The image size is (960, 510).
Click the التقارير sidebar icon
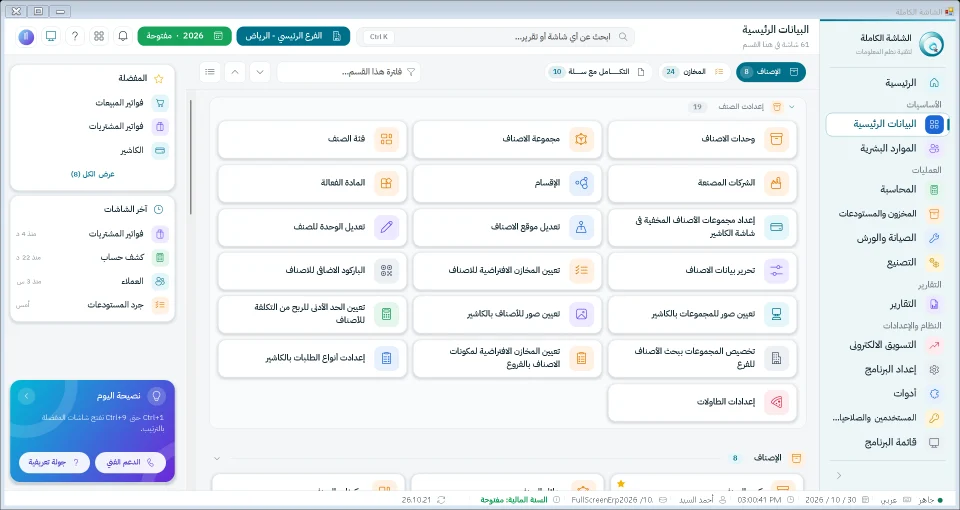click(x=934, y=304)
